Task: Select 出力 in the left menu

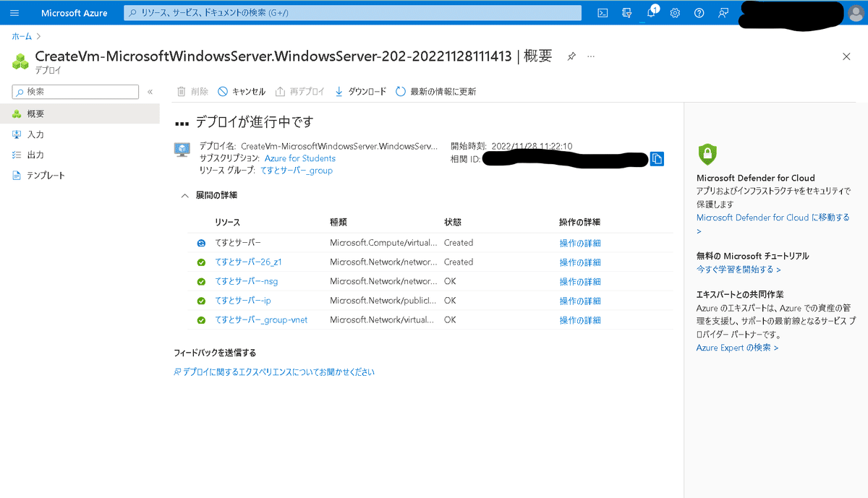Action: (x=80, y=155)
